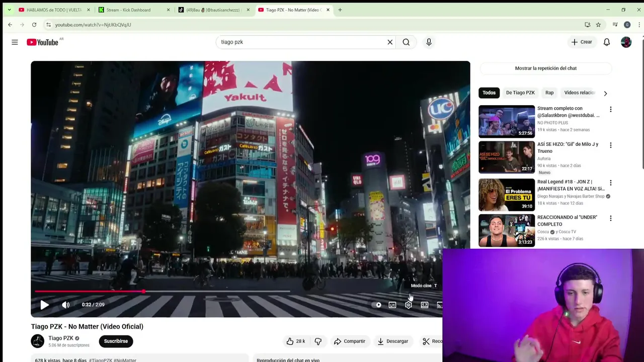Viewport: 644px width, 362px height.
Task: Select the Videos relacionados filter chip
Action: tap(580, 93)
